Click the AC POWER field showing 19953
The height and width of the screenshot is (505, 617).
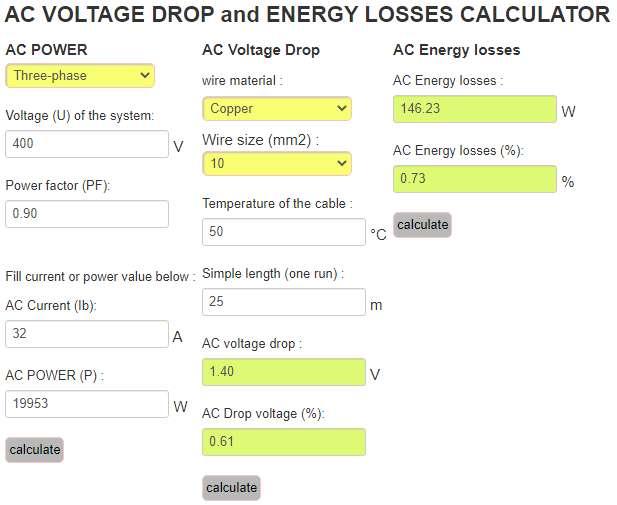pos(87,404)
